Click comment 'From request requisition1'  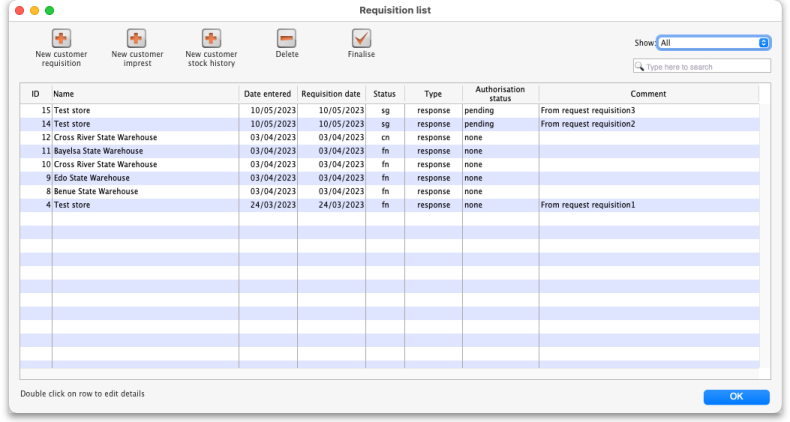pyautogui.click(x=587, y=205)
